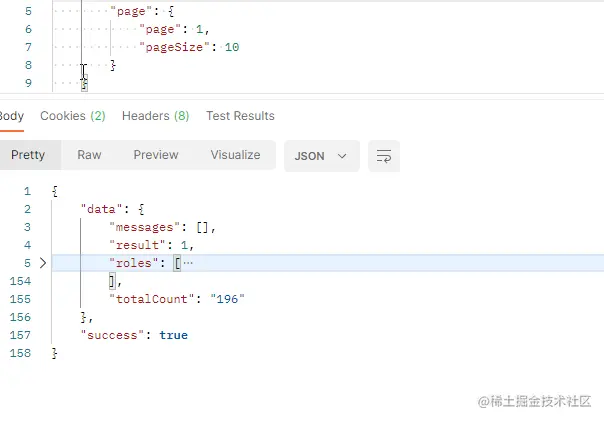Click the "data" key on line 2
Screen dimensions: 604x421
(102, 209)
